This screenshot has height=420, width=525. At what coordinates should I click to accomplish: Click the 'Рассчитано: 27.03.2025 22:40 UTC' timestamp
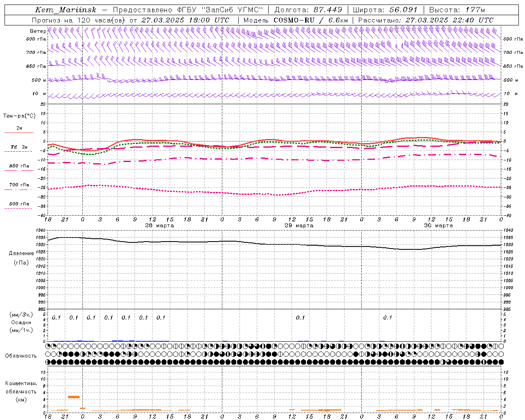pos(426,20)
